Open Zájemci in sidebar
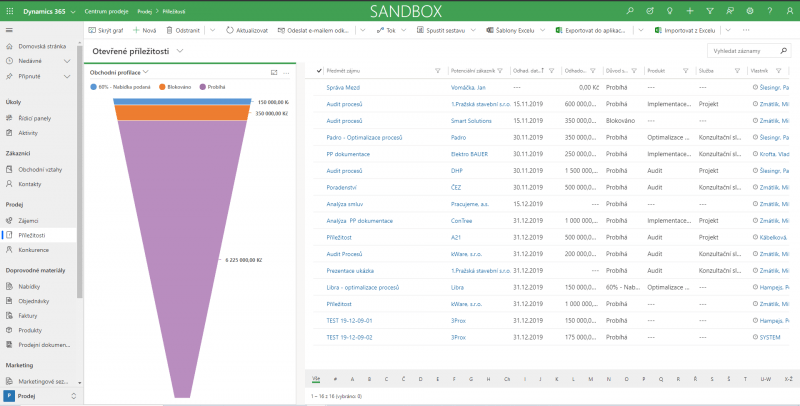This screenshot has height=406, width=800. click(29, 221)
